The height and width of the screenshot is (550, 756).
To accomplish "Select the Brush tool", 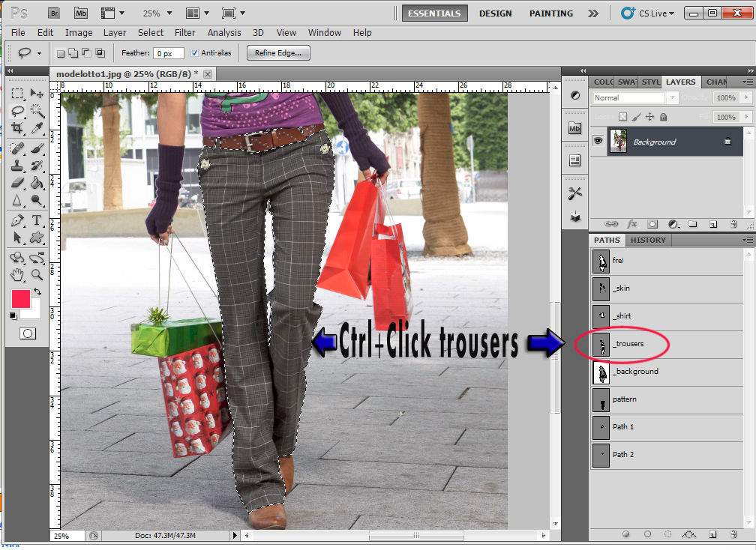I will [x=37, y=148].
